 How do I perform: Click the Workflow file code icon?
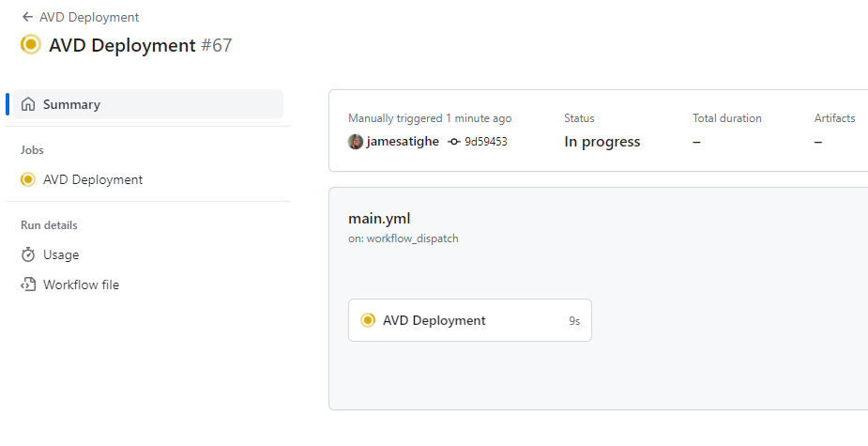point(28,285)
